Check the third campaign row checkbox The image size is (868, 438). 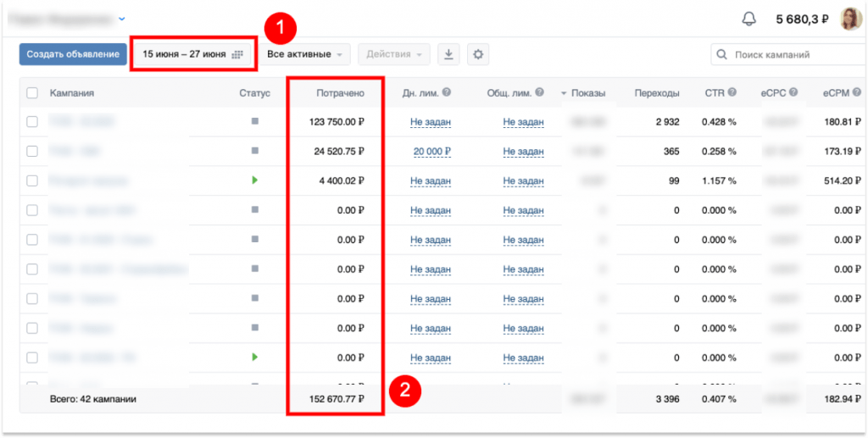coord(32,180)
